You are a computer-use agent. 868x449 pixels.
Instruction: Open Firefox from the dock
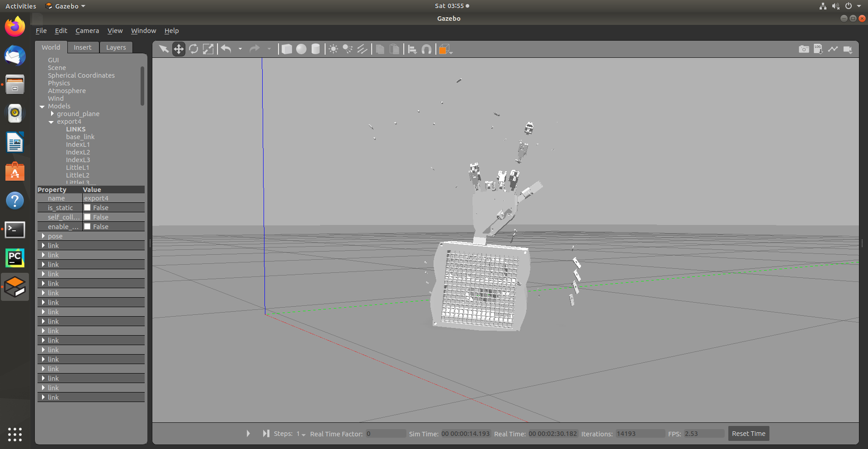point(15,26)
